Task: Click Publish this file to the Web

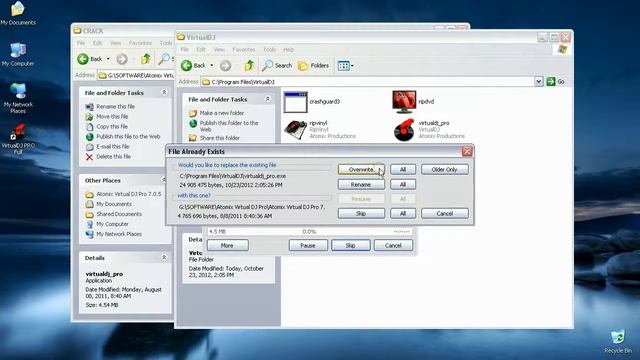Action: tap(128, 136)
